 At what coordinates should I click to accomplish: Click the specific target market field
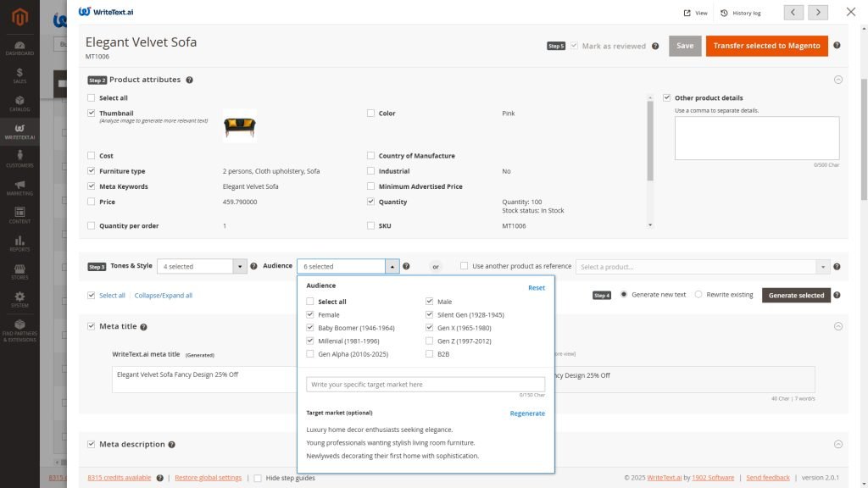tap(426, 385)
